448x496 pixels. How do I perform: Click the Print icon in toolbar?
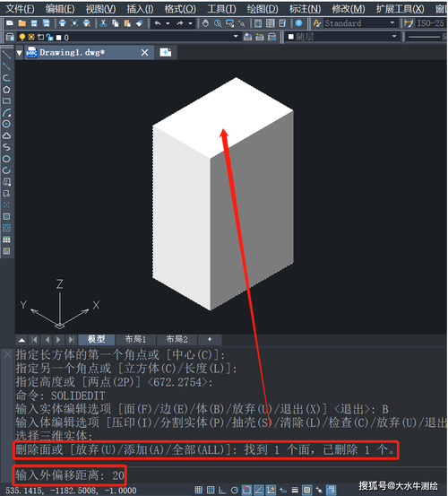tap(62, 23)
